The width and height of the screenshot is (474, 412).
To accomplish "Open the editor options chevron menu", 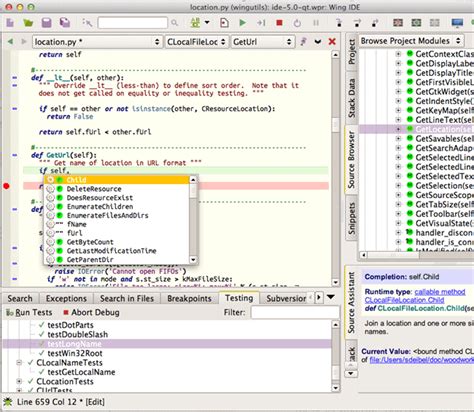I will tap(318, 42).
